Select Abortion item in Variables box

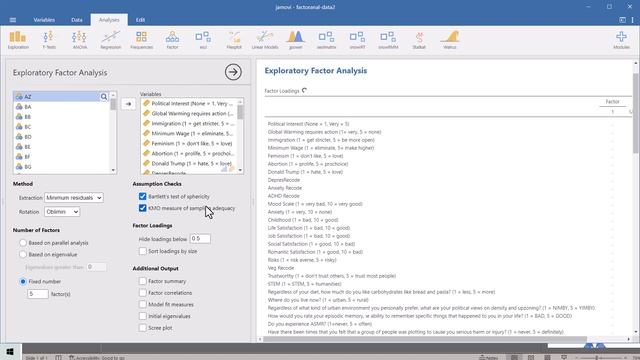click(x=189, y=153)
